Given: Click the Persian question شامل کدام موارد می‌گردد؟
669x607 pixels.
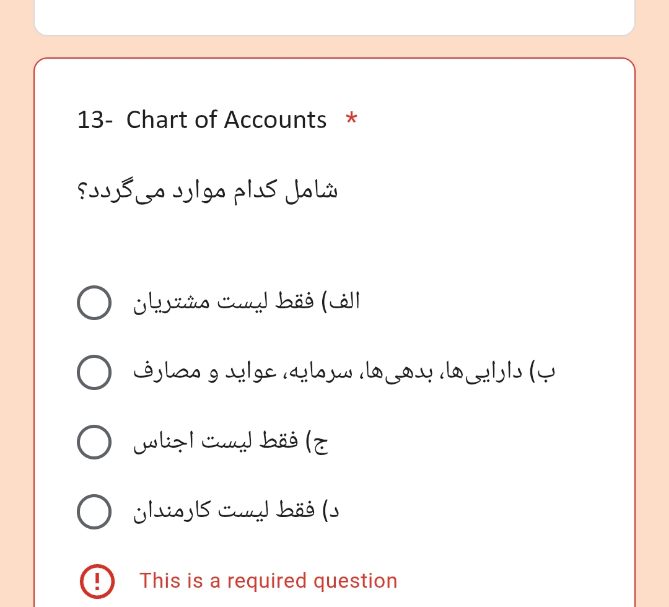Looking at the screenshot, I should pyautogui.click(x=207, y=191).
